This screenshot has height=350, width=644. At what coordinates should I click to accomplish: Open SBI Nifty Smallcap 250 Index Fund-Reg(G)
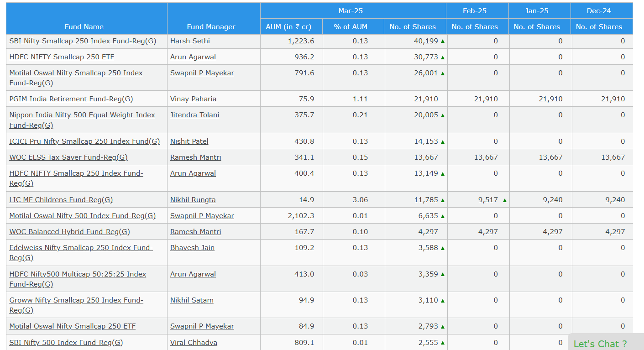(83, 41)
